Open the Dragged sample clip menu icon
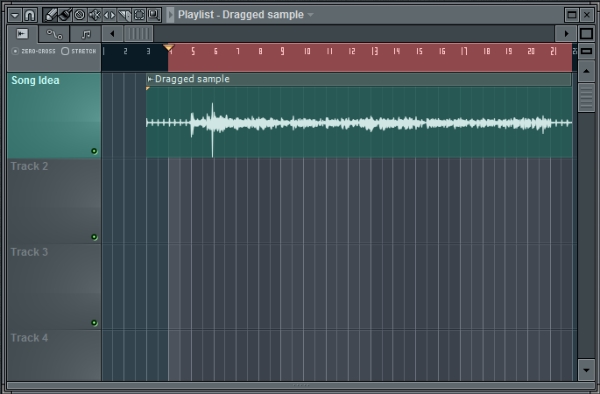Image resolution: width=600 pixels, height=394 pixels. click(x=150, y=79)
